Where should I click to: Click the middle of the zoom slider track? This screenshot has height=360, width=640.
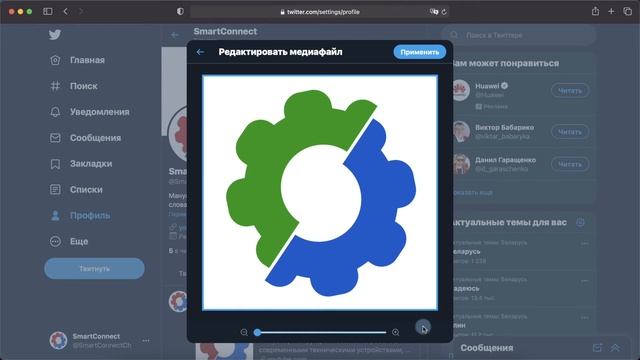coord(320,332)
